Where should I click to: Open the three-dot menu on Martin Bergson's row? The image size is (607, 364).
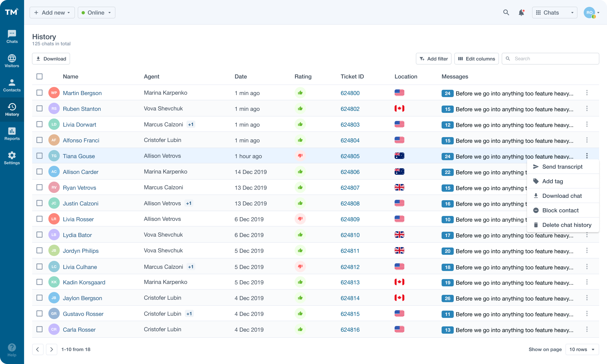tap(587, 93)
